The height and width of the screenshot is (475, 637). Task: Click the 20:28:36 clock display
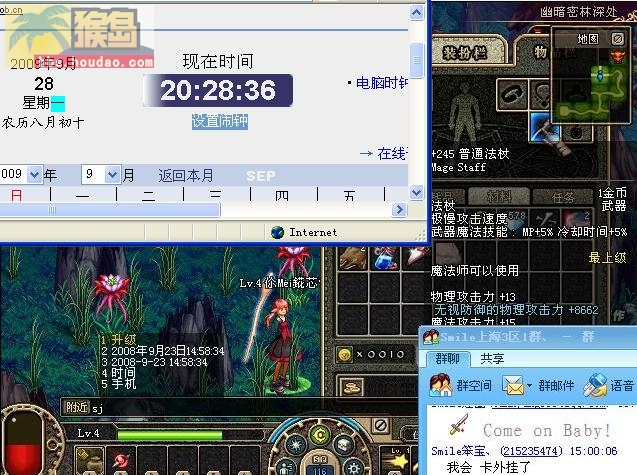[218, 90]
